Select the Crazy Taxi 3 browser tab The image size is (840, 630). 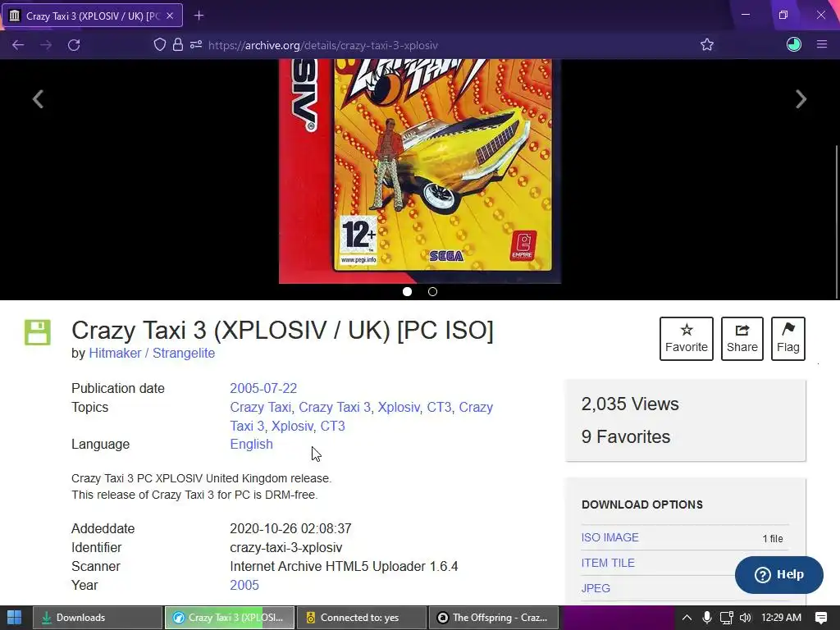coord(93,16)
